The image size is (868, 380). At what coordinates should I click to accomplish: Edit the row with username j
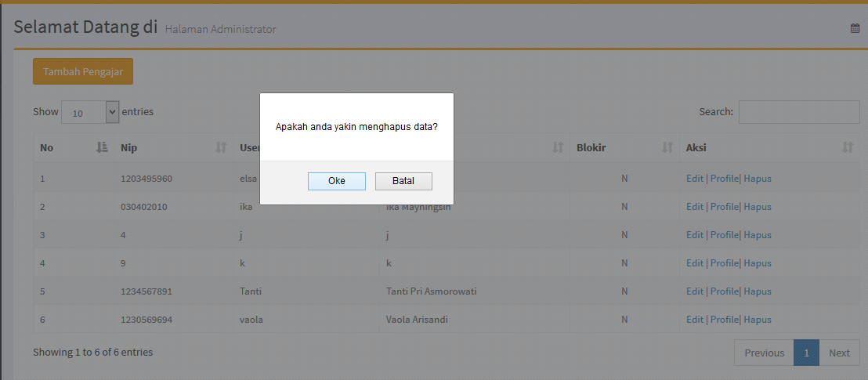point(695,235)
